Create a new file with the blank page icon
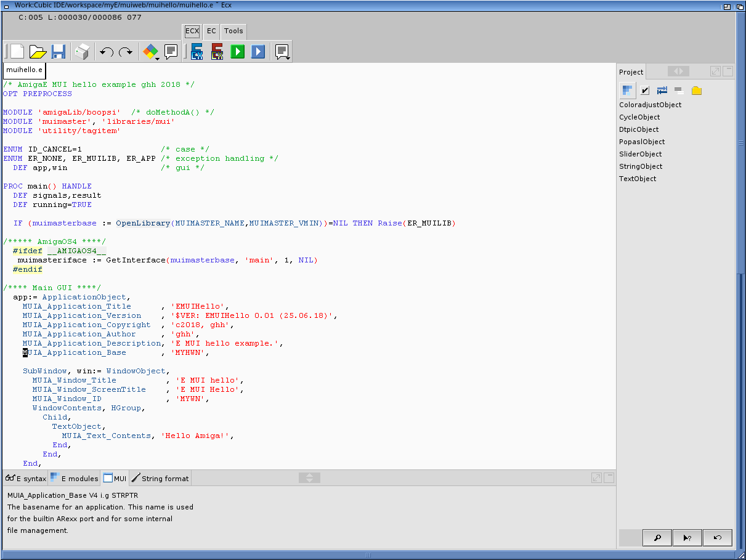 point(17,52)
